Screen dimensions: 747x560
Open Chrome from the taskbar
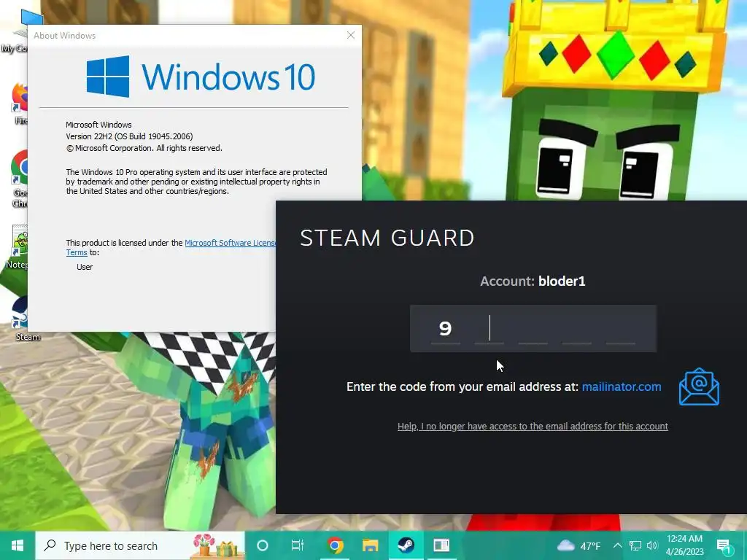click(x=335, y=545)
